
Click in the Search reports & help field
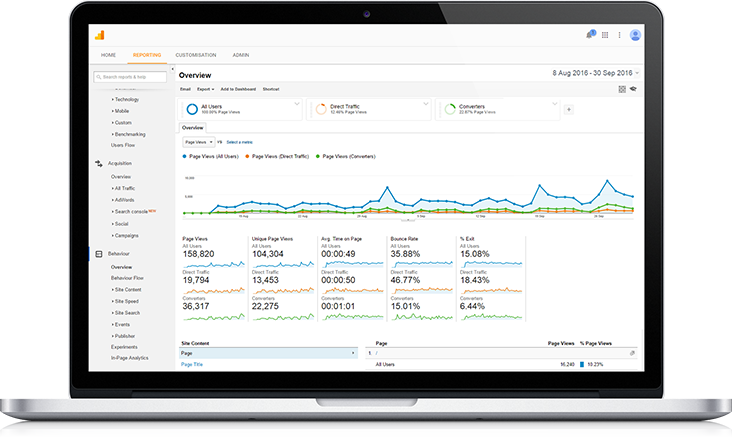click(130, 77)
